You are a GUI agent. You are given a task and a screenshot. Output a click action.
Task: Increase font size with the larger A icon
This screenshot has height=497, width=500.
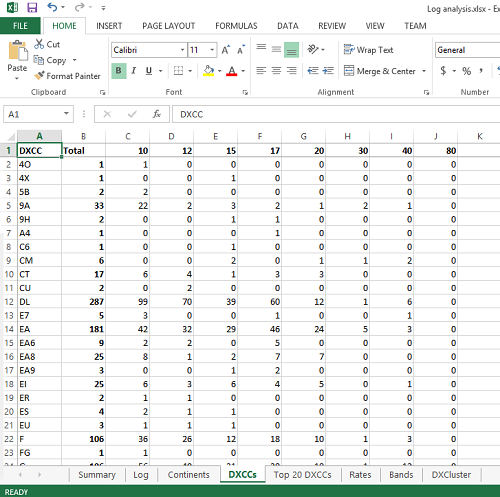[226, 50]
